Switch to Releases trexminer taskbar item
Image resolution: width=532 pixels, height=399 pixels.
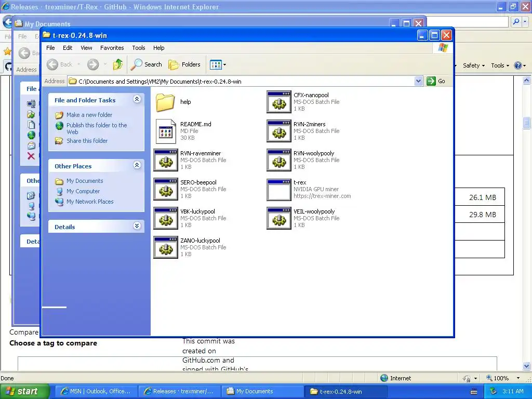pos(179,391)
